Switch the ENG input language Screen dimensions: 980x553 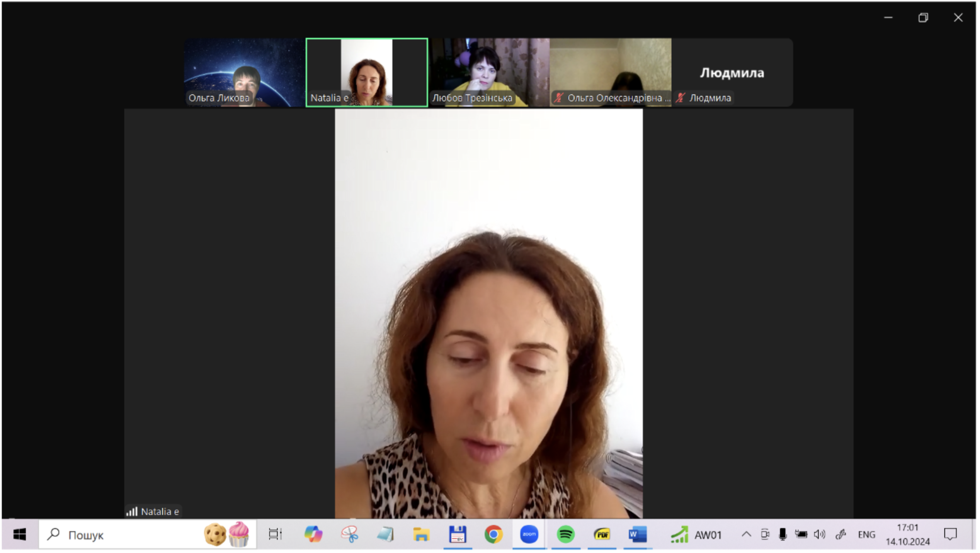[866, 534]
